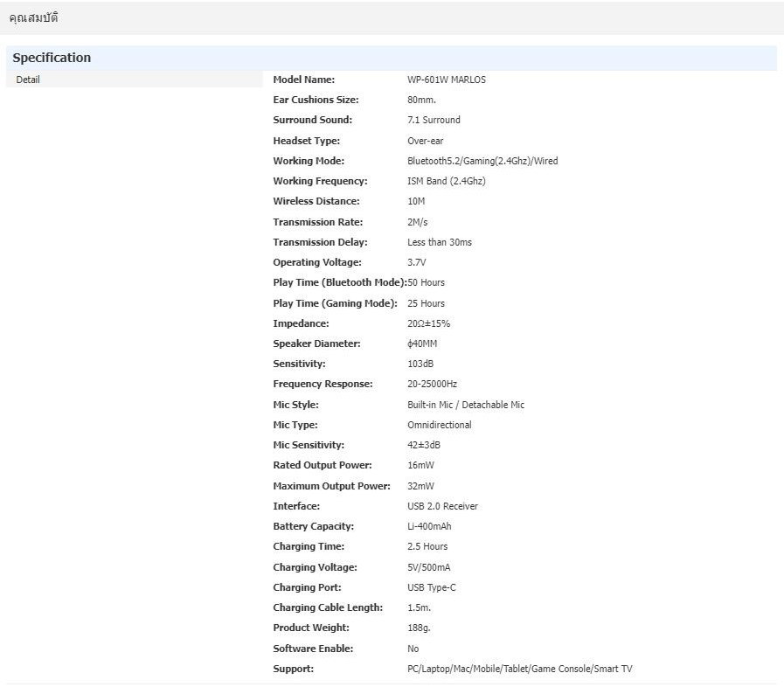
Task: Click the USB Type-C charging port value
Action: pos(431,587)
